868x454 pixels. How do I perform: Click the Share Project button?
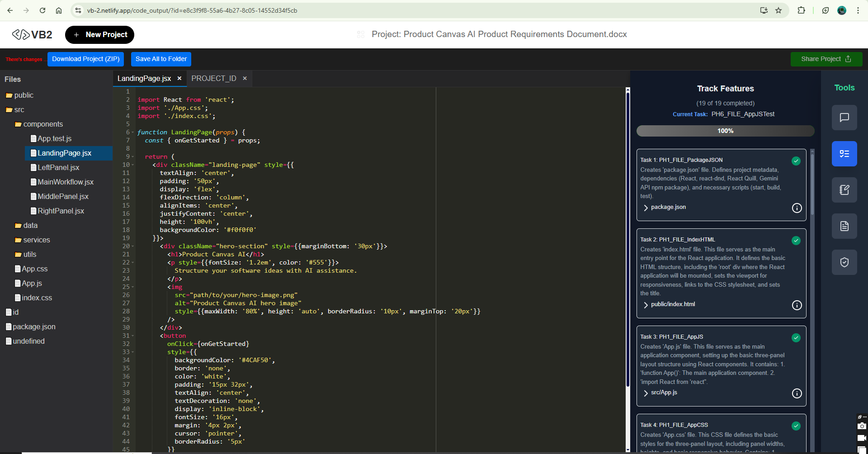826,59
